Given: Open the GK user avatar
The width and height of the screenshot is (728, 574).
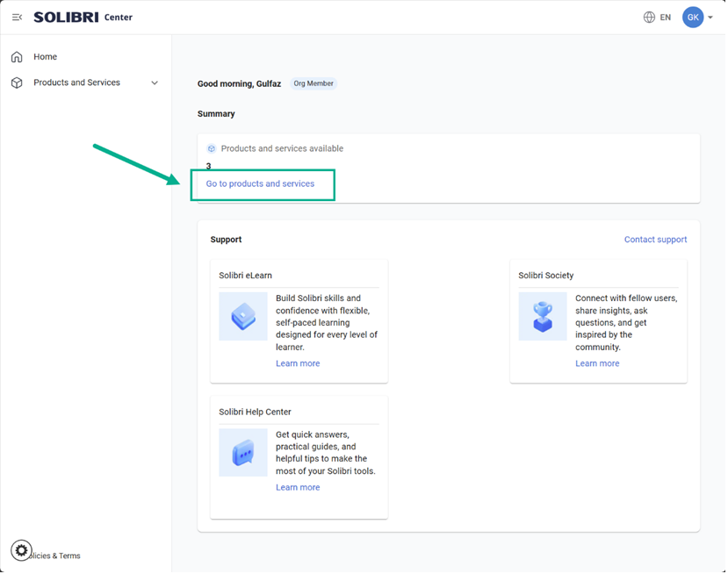Looking at the screenshot, I should pos(693,18).
